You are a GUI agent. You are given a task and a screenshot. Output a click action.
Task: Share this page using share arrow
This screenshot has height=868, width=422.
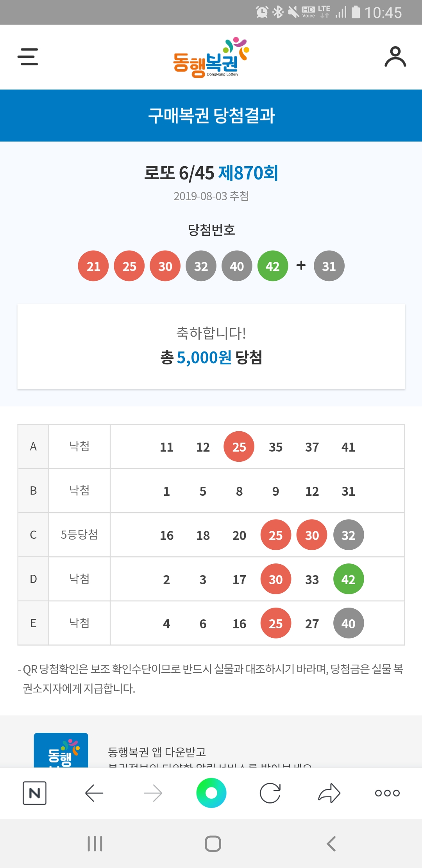tap(329, 793)
